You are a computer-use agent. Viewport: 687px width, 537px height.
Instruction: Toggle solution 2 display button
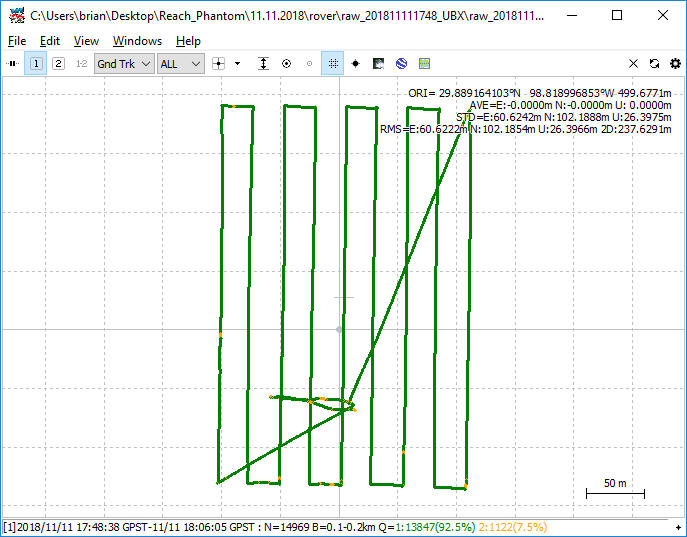pyautogui.click(x=58, y=64)
